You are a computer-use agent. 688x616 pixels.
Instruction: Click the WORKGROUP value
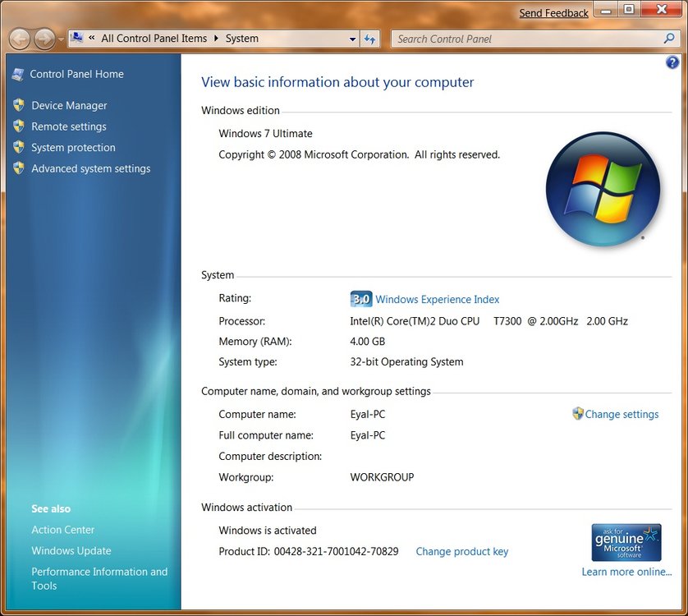click(x=382, y=477)
